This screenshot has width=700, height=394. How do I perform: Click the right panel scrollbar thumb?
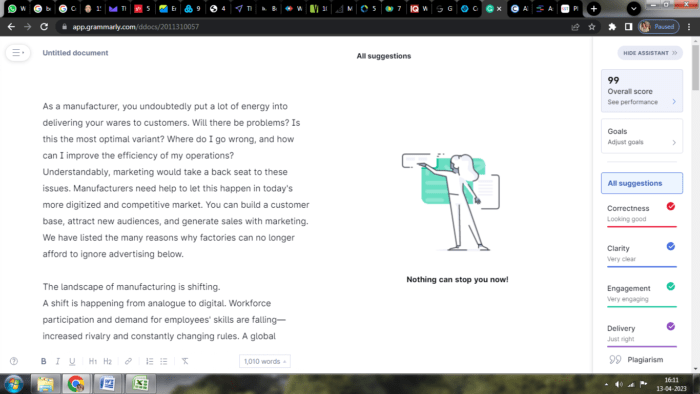point(696,67)
